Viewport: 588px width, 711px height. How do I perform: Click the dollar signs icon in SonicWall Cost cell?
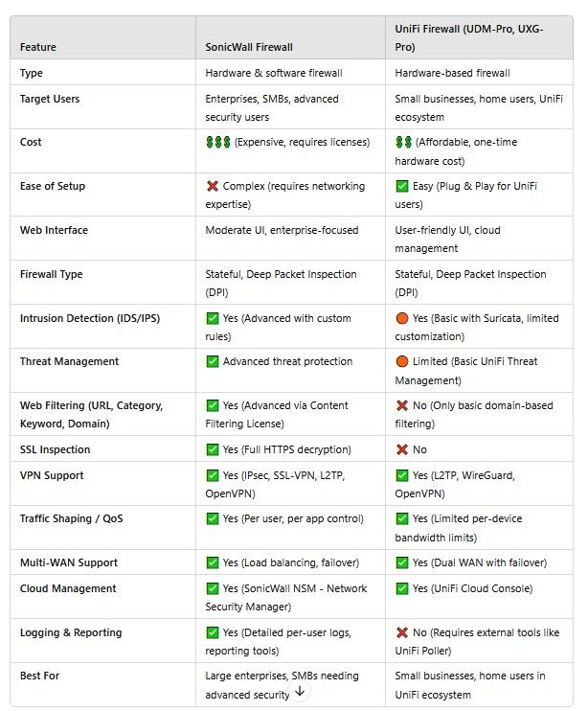pyautogui.click(x=217, y=142)
